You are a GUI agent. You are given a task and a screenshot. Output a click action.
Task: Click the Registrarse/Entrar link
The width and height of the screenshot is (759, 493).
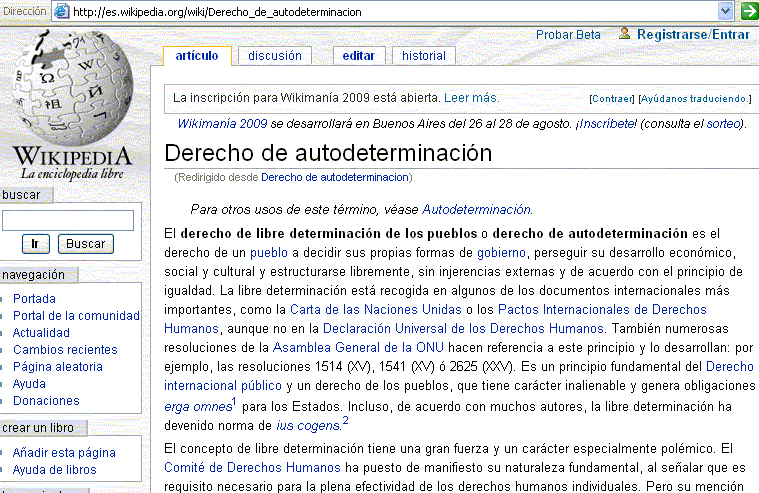coord(693,35)
